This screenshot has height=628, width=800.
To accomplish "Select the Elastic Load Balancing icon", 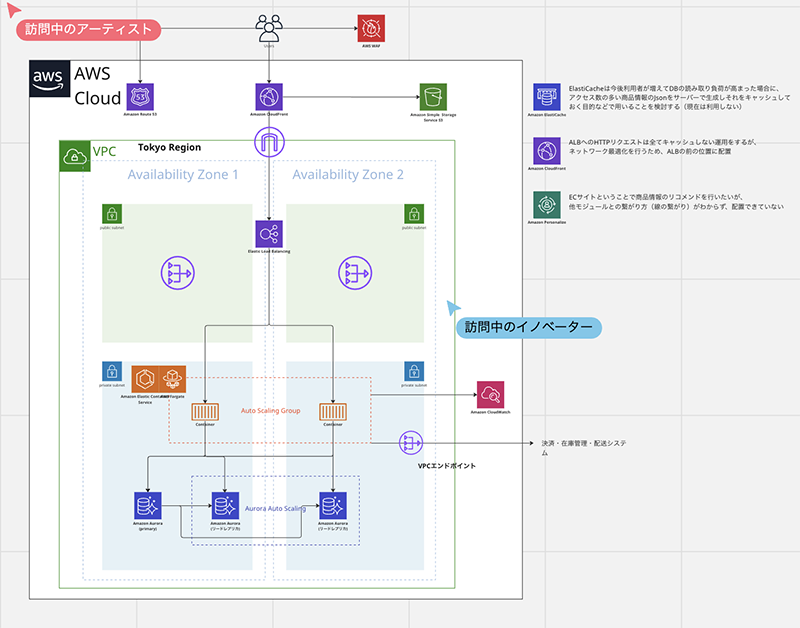I will [x=269, y=234].
